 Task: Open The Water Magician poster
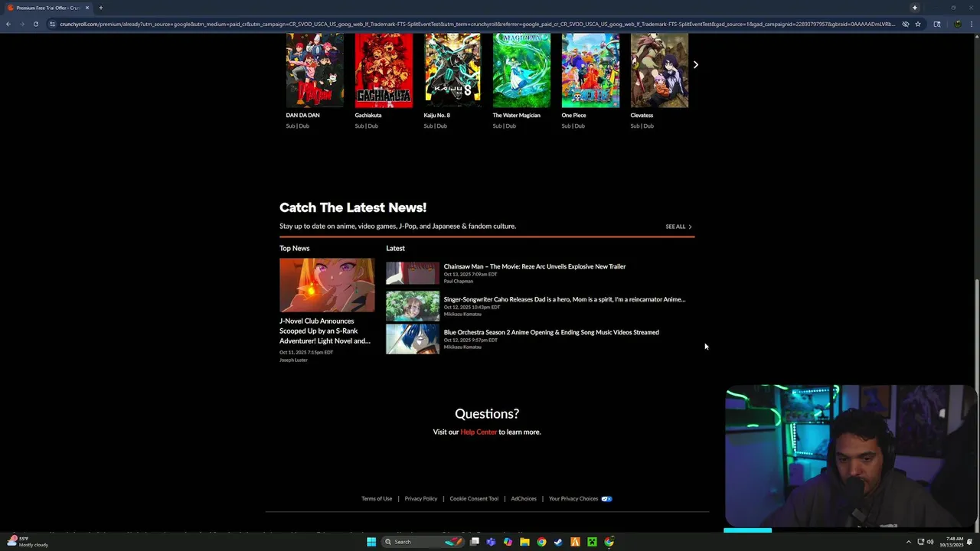point(521,70)
